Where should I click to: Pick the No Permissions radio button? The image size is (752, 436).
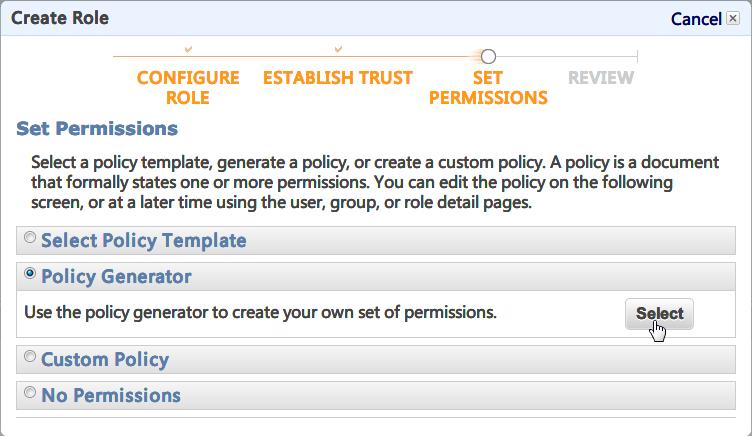point(30,392)
